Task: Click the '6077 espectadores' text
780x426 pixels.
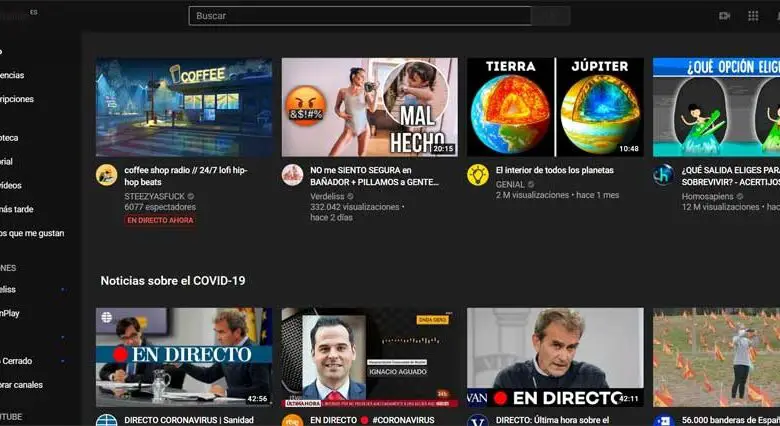Action: pos(160,207)
